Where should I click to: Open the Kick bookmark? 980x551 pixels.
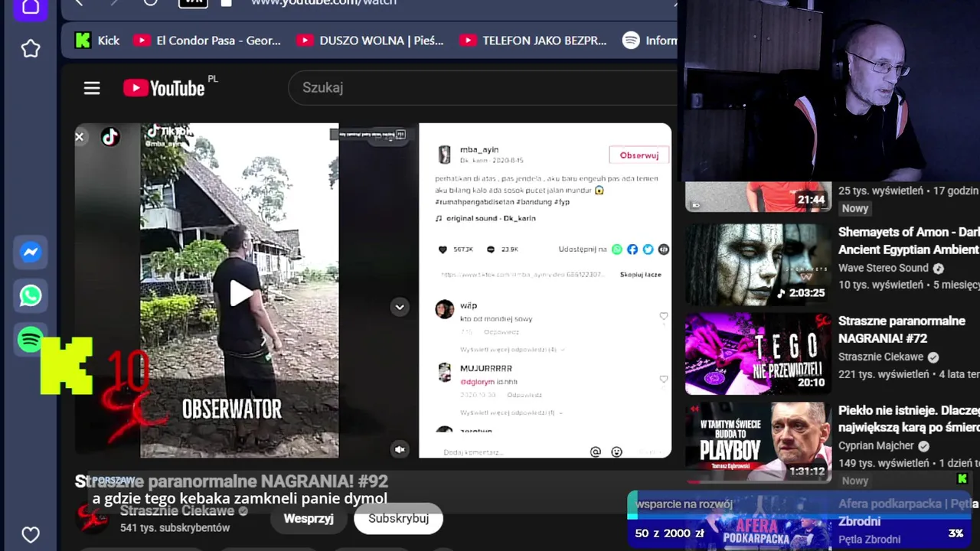(97, 41)
